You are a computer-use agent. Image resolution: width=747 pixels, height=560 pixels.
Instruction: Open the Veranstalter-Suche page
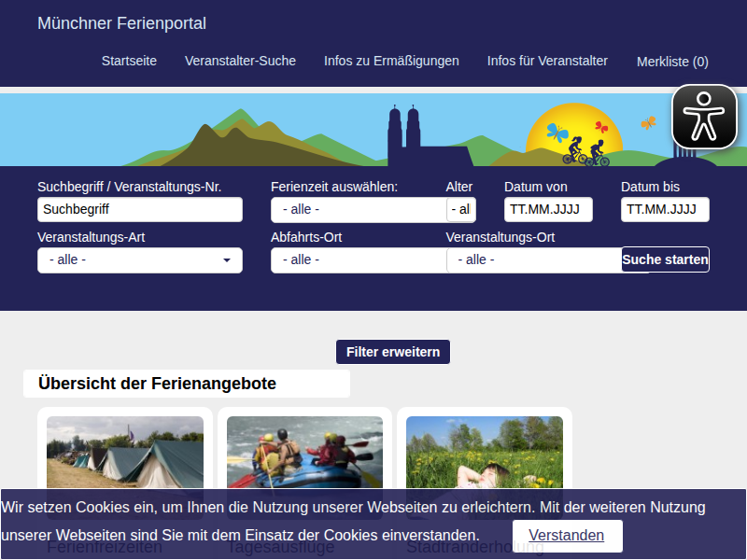tap(240, 61)
